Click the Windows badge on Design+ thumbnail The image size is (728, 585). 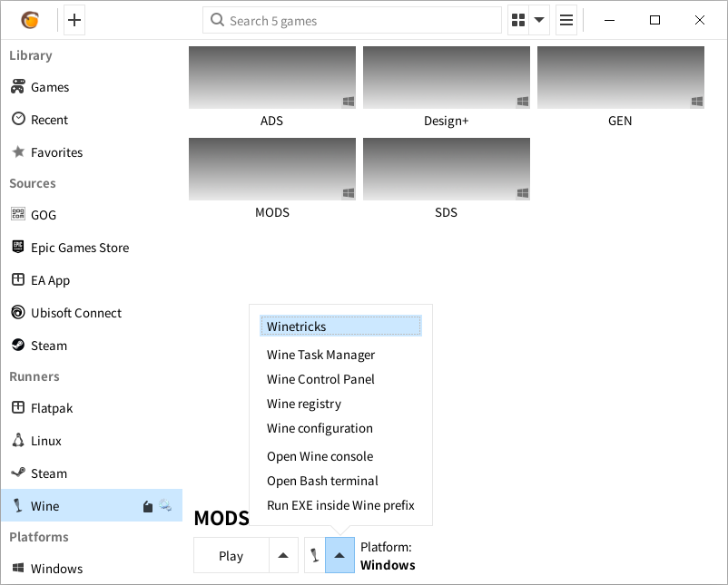pos(523,102)
